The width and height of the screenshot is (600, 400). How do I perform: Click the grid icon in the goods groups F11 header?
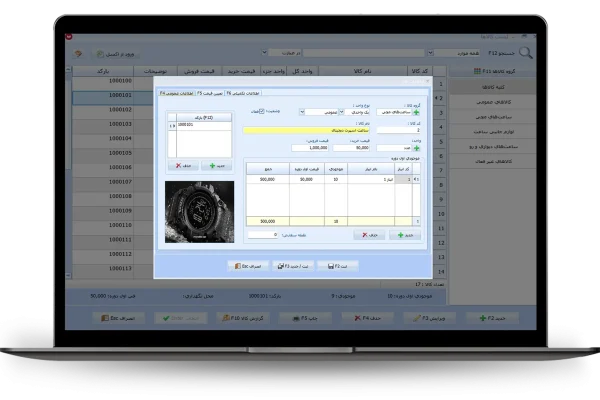(x=477, y=71)
